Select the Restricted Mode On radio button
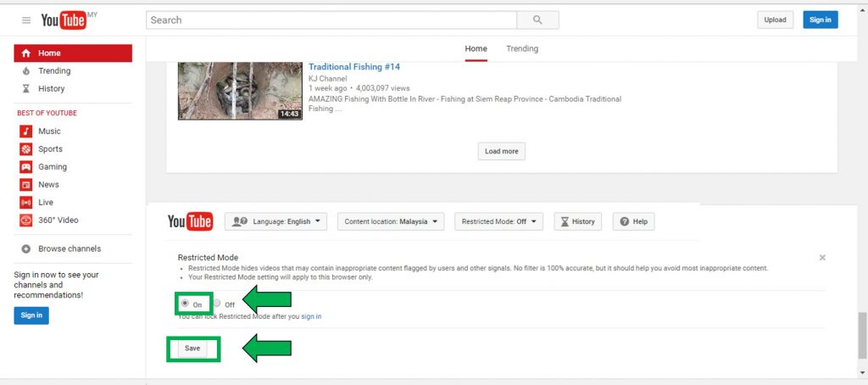 (185, 303)
